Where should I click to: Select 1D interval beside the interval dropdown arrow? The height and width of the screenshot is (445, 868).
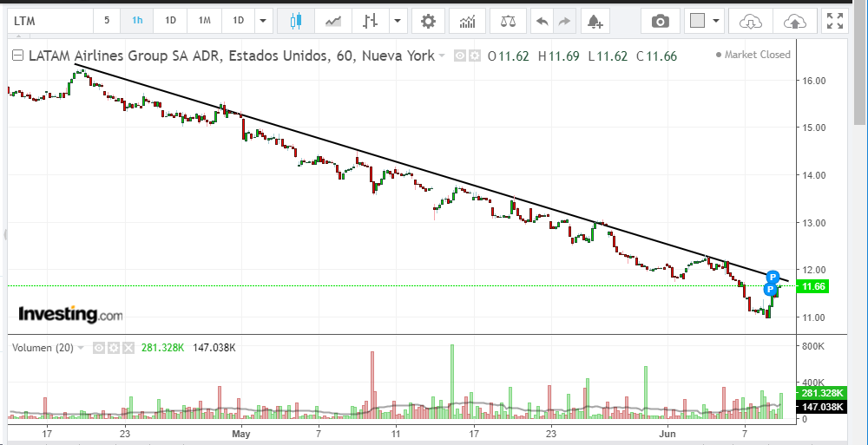(x=238, y=21)
